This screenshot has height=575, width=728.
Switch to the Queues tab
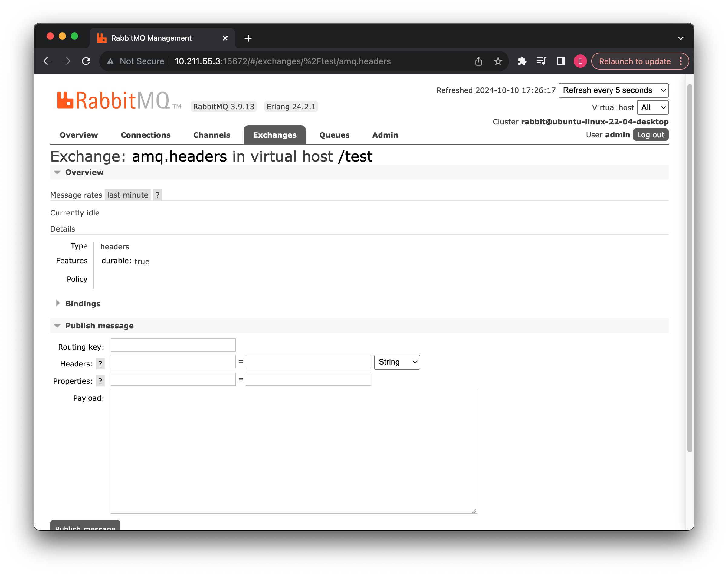[334, 135]
